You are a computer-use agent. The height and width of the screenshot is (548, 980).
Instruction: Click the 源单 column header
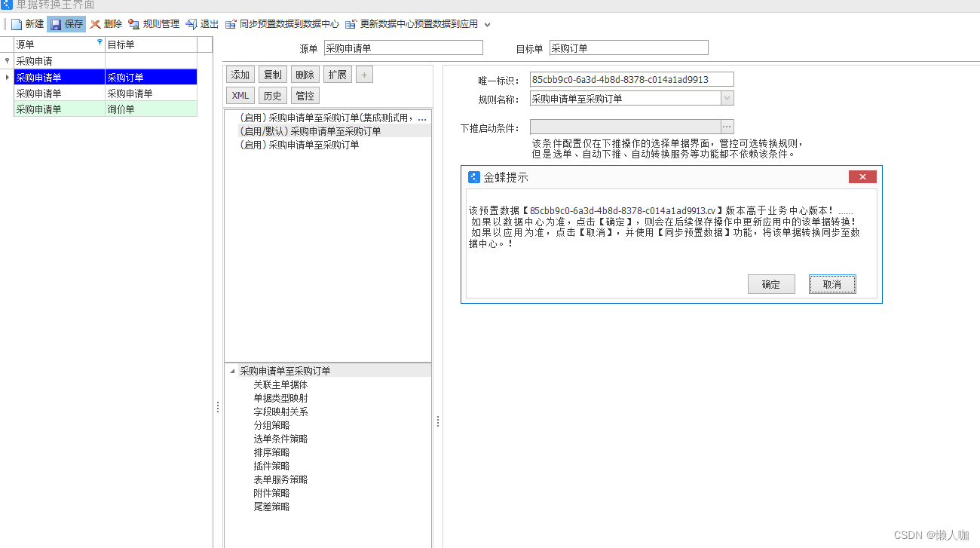[x=59, y=44]
